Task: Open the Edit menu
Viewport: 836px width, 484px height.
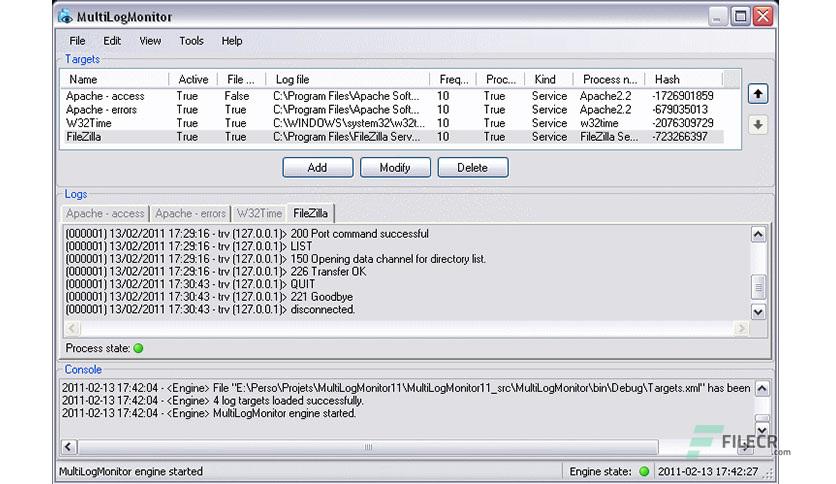Action: point(112,41)
